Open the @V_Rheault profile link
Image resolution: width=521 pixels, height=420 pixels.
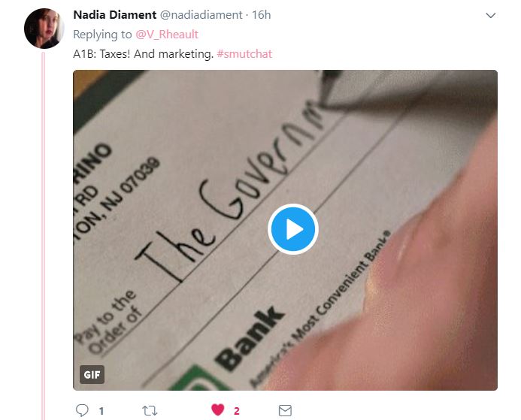tap(167, 35)
